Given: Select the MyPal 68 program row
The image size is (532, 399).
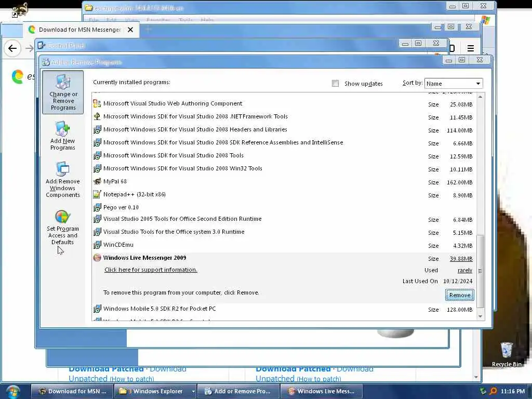Looking at the screenshot, I should pos(284,181).
